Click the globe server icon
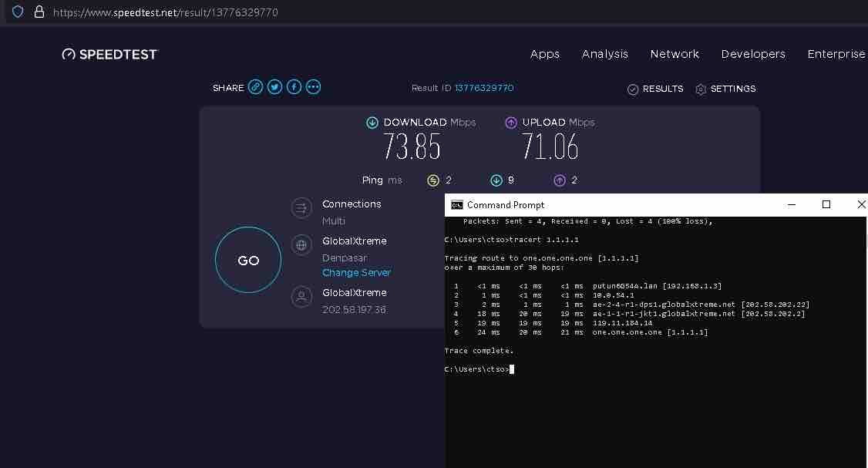Screen dimensions: 868x468 tap(301, 244)
